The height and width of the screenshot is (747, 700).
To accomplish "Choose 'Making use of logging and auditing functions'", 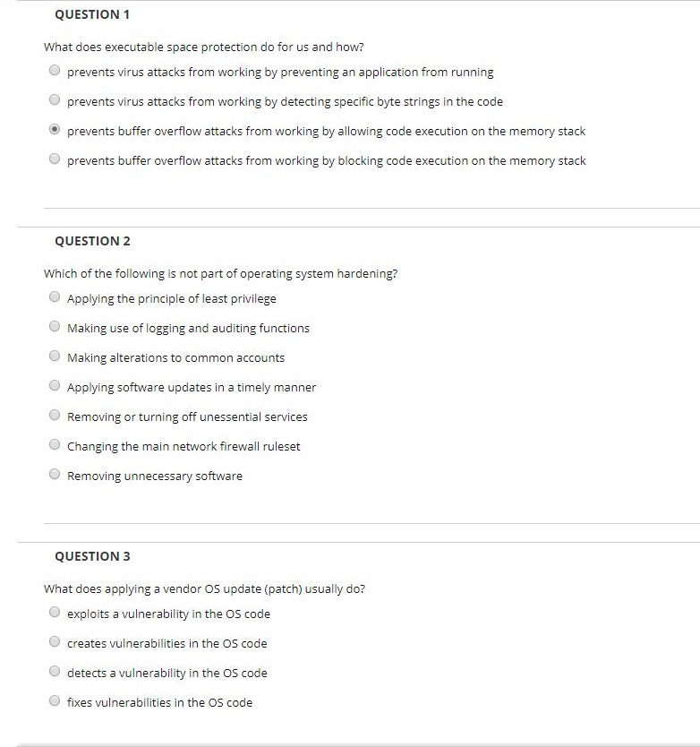I will tap(55, 326).
